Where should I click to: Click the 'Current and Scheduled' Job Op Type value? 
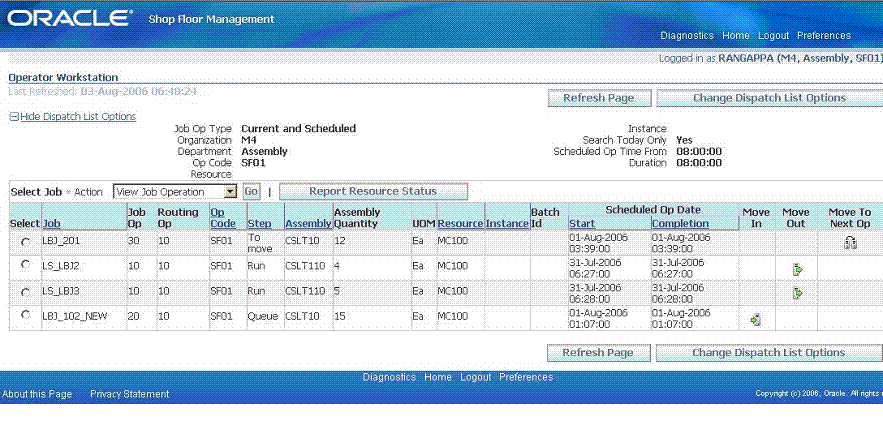(x=298, y=128)
